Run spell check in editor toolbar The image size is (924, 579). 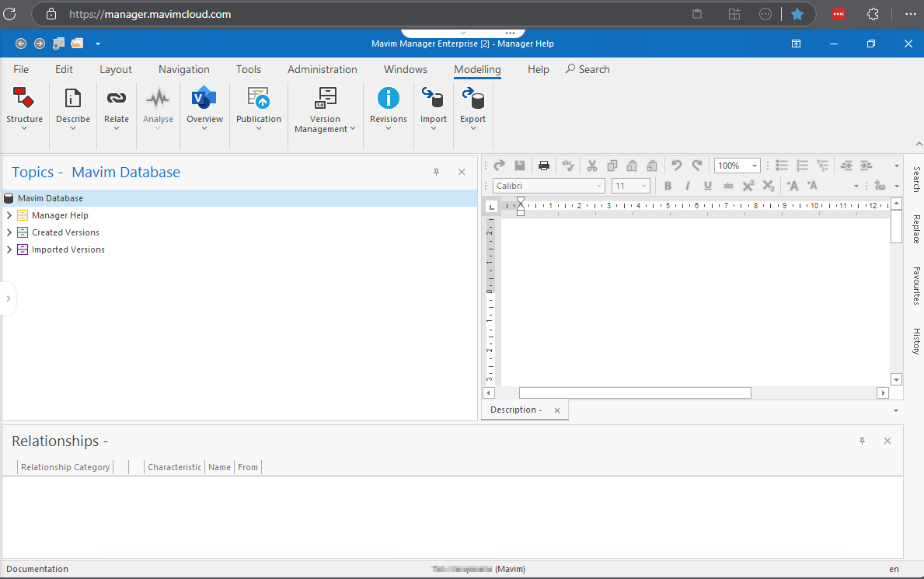pyautogui.click(x=567, y=166)
